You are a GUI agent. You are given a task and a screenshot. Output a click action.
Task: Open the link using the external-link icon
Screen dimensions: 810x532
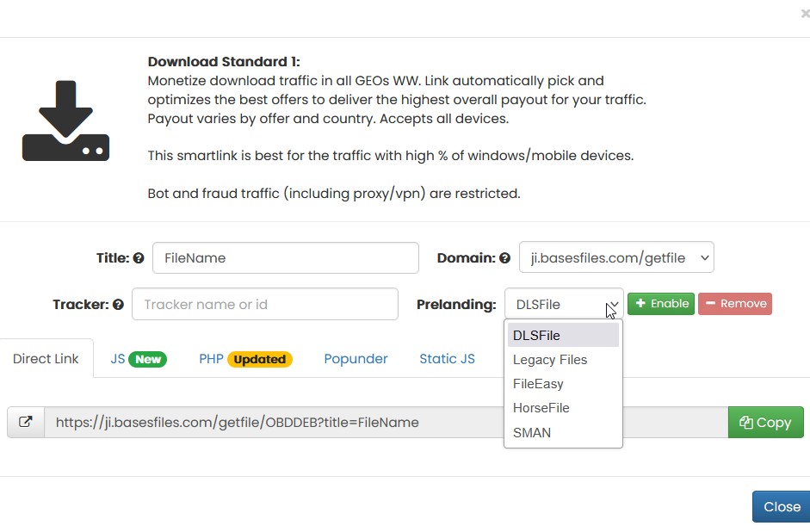tap(26, 422)
